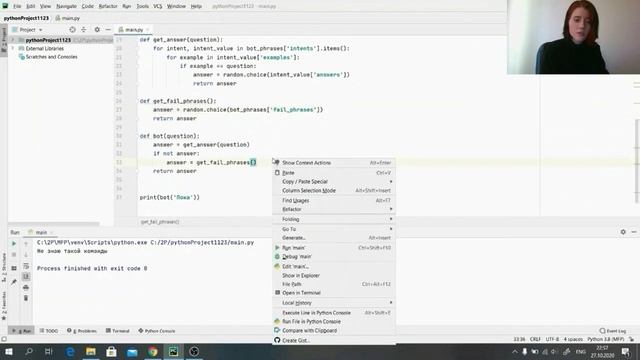640x360 pixels.
Task: Choose Create Gist...
Action: coord(334,340)
